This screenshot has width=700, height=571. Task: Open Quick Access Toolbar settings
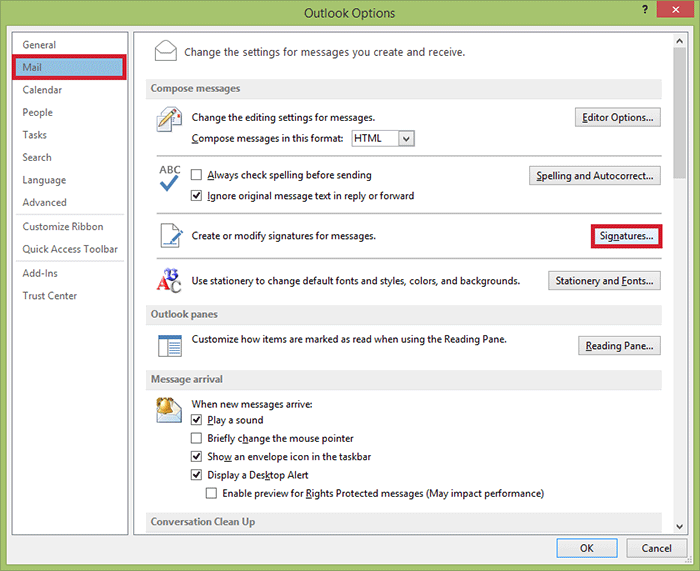click(x=70, y=249)
